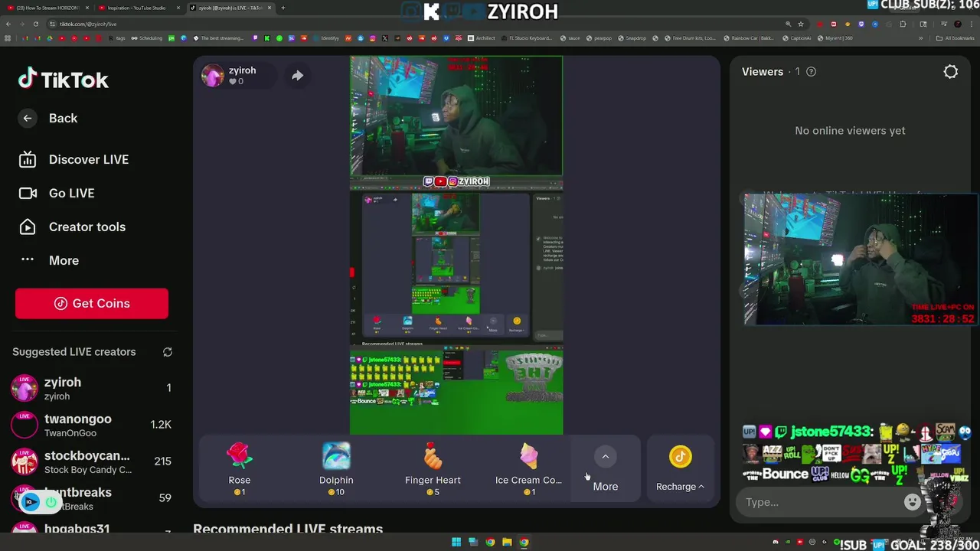
Task: Open the emoji picker in chat
Action: click(x=912, y=502)
